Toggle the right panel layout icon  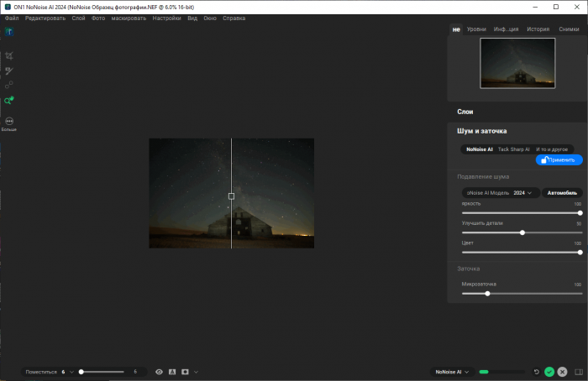pyautogui.click(x=577, y=372)
